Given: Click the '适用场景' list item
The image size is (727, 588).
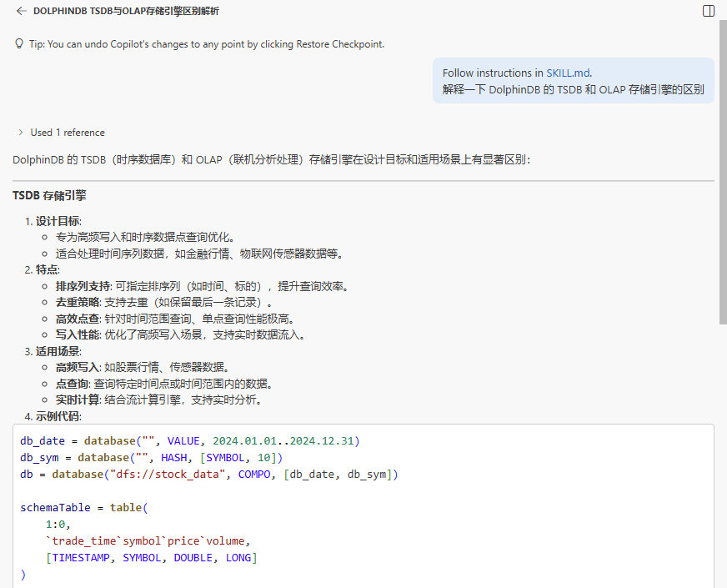Looking at the screenshot, I should (x=58, y=351).
